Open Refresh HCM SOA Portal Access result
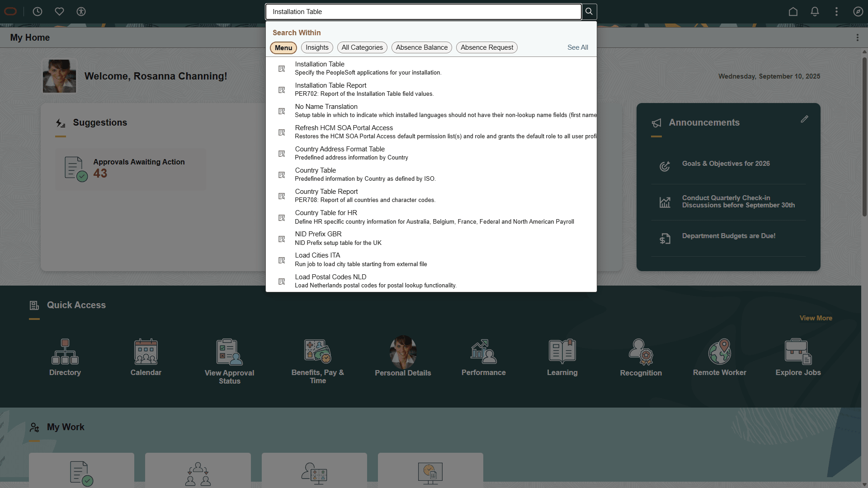868x488 pixels. pos(431,132)
